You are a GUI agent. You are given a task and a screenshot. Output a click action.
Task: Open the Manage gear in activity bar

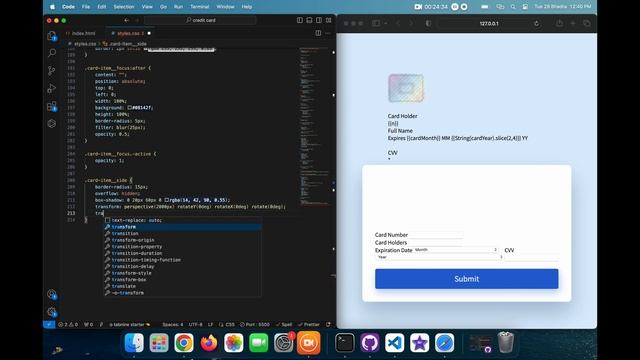(x=52, y=312)
